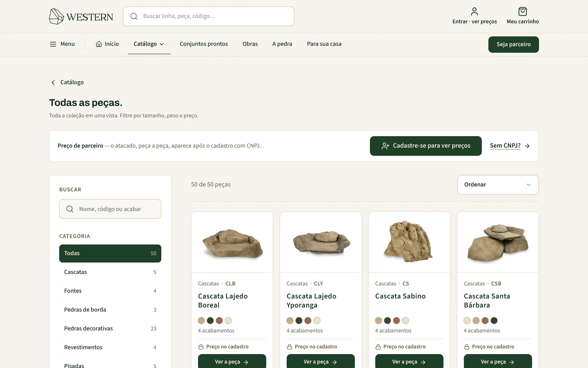Open the Cascata Lajedo Boreal product image
This screenshot has height=368, width=588.
point(232,242)
